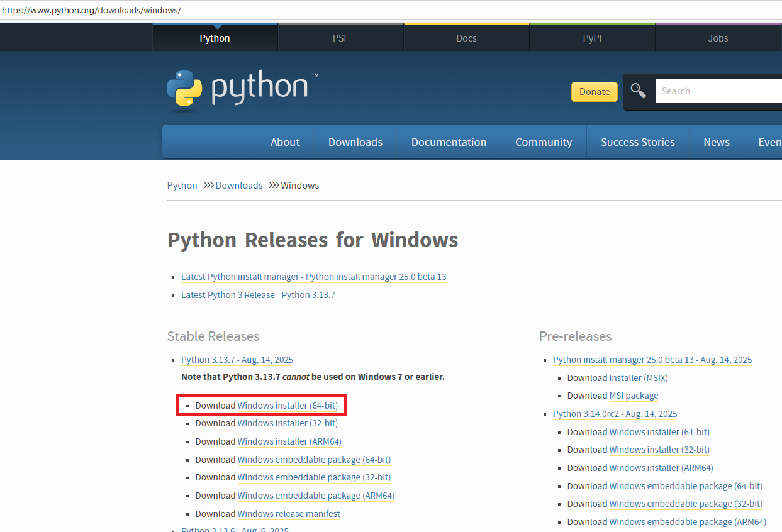Open the Windows release manifest link
The image size is (782, 532).
[x=289, y=514]
